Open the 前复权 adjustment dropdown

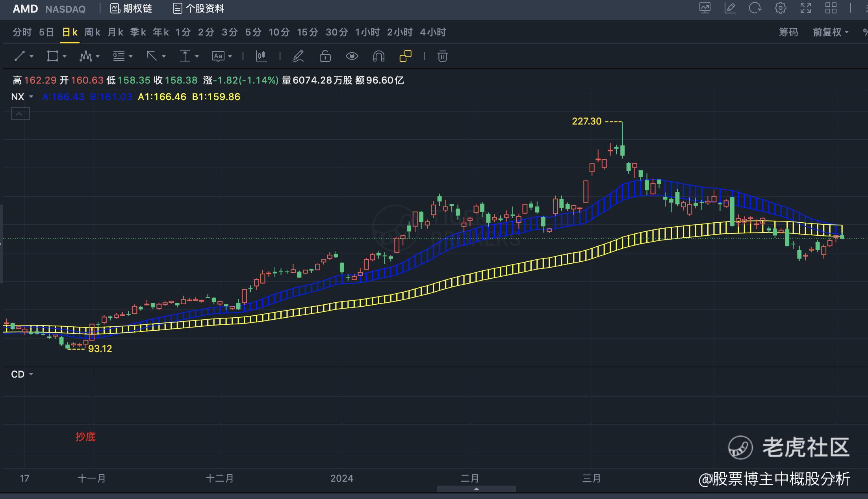click(831, 32)
